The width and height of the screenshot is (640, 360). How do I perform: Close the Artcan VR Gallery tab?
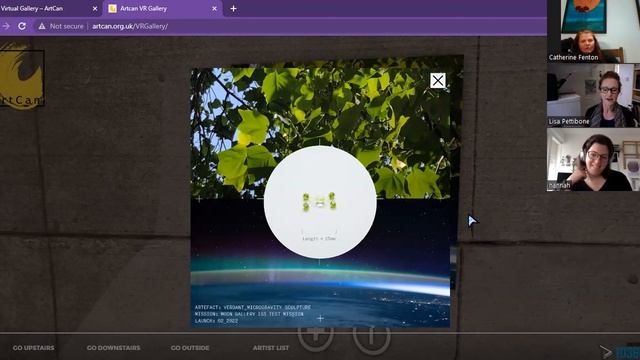(214, 8)
